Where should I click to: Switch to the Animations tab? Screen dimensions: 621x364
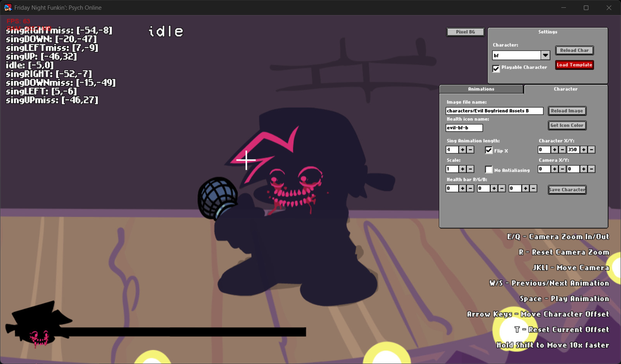pos(481,89)
